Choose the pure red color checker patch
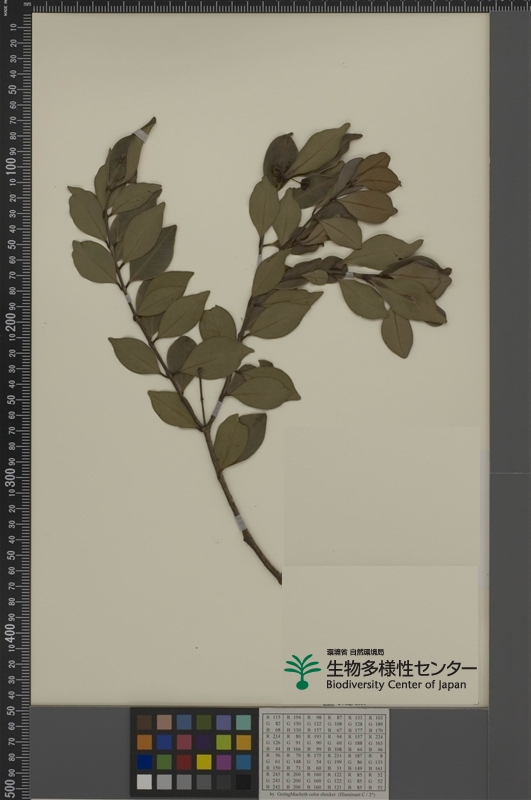 tap(184, 762)
